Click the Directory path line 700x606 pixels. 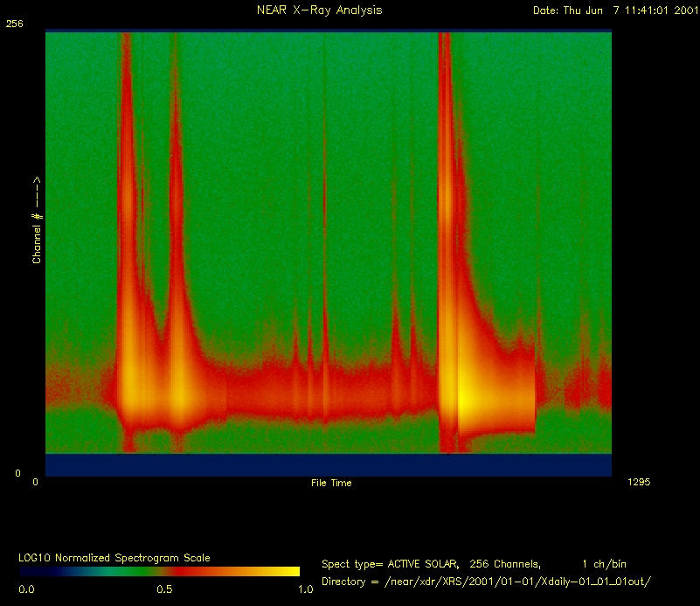click(487, 582)
